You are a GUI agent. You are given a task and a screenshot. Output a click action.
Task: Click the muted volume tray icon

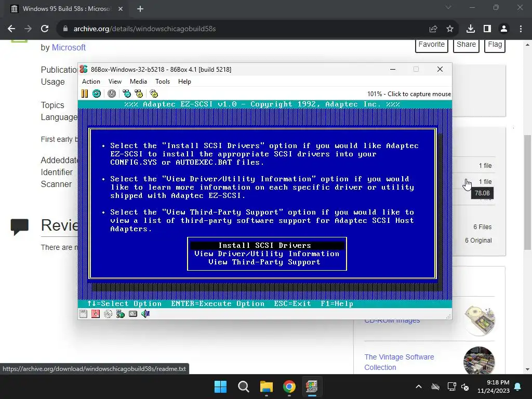[465, 387]
